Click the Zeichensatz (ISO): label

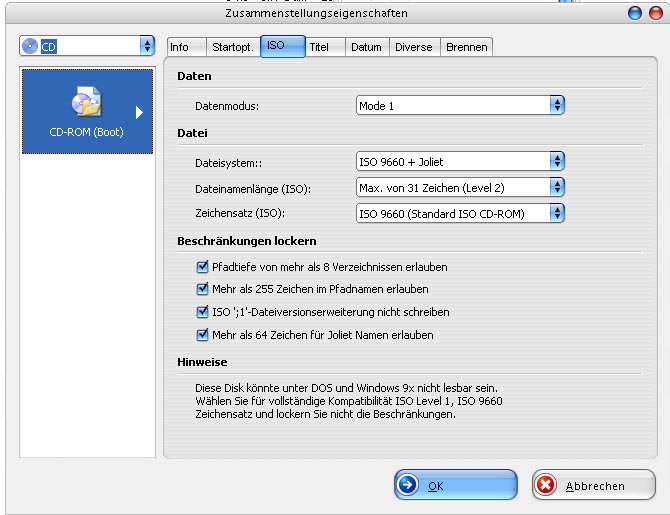click(240, 213)
